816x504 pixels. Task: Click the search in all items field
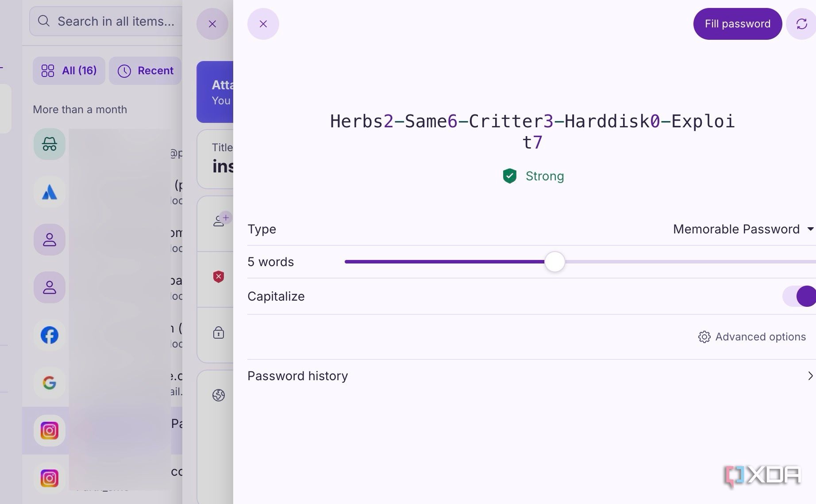[x=106, y=21]
